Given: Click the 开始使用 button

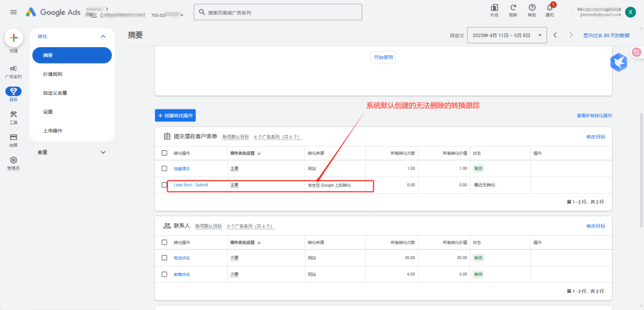Looking at the screenshot, I should (x=383, y=57).
